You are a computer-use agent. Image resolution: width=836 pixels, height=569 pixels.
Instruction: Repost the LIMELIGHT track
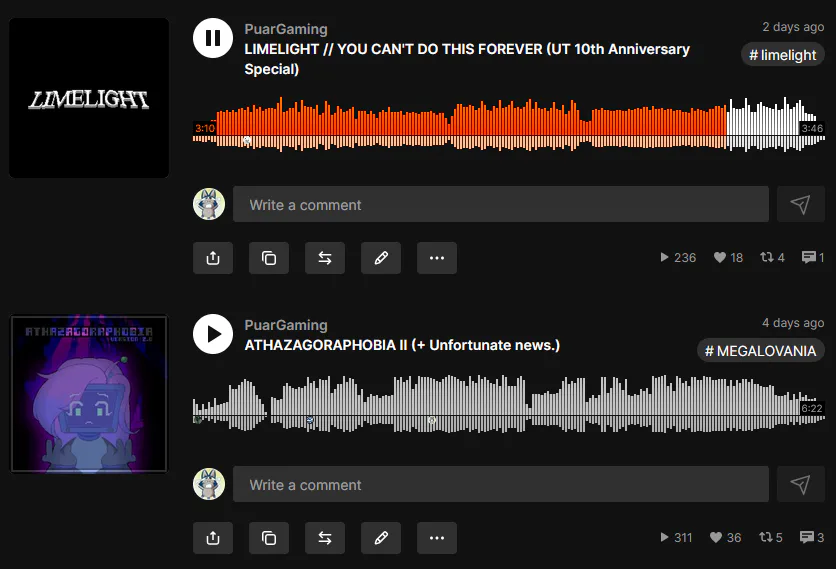325,258
